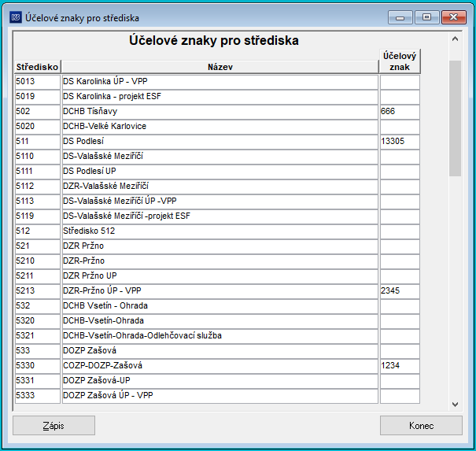Select name Středisko 512

[220, 231]
